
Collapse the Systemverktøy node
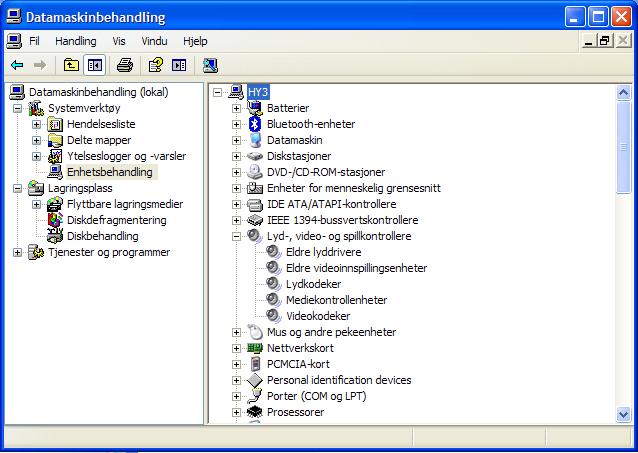(x=17, y=108)
